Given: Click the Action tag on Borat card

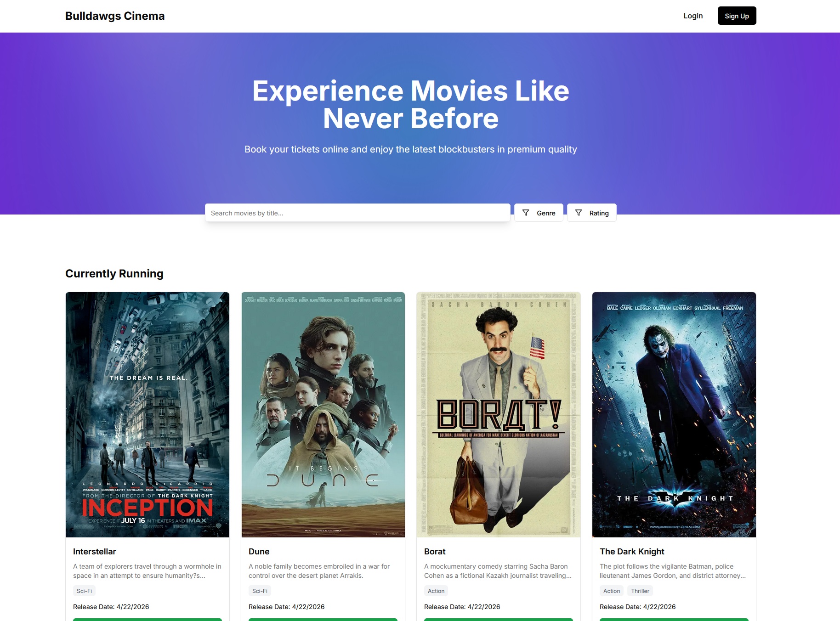Looking at the screenshot, I should tap(436, 591).
